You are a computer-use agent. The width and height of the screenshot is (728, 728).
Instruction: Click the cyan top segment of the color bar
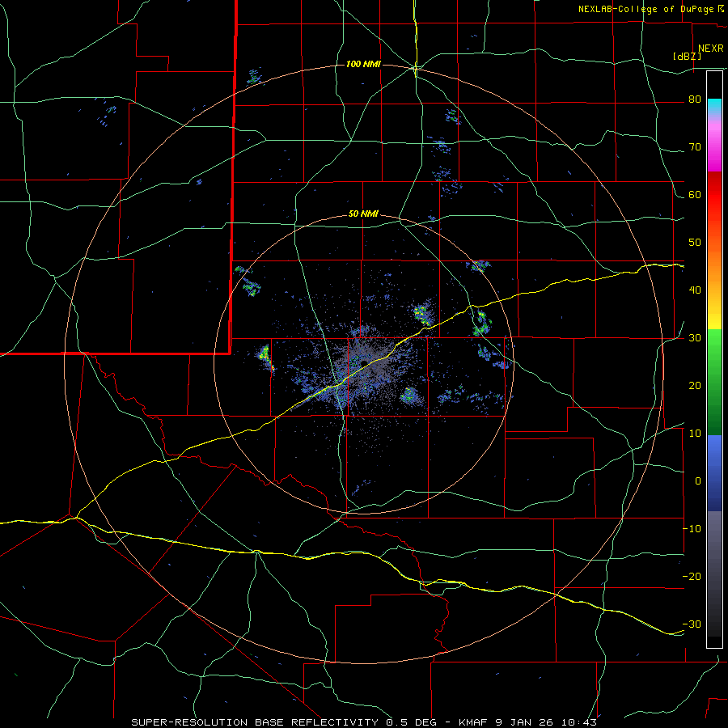tap(714, 107)
